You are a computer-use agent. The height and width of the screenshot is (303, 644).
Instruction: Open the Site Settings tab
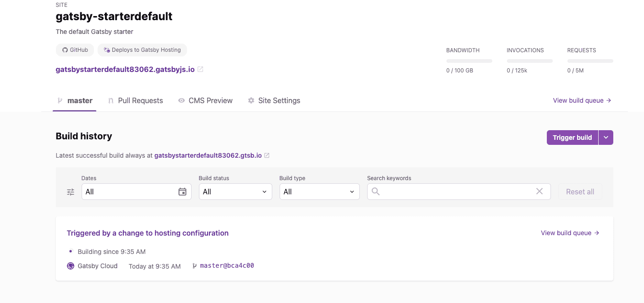click(x=274, y=100)
